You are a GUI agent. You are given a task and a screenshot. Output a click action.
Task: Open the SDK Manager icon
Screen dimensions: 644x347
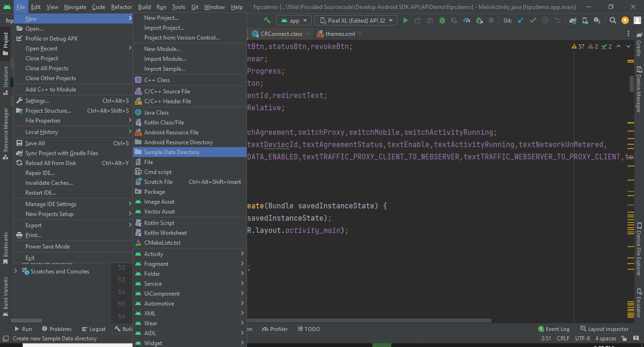(x=597, y=21)
